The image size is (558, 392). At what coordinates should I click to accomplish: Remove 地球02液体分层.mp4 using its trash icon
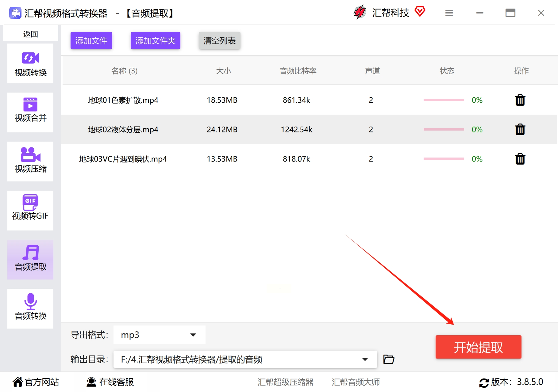[x=520, y=129]
